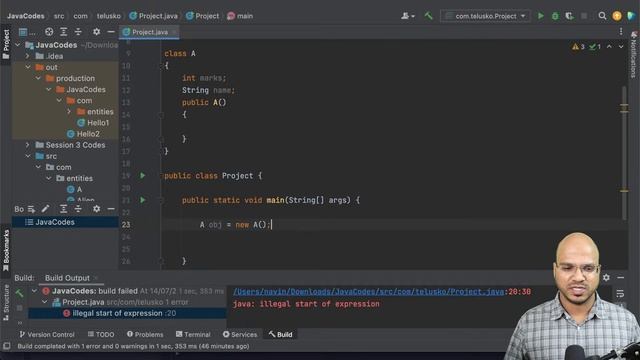Select Hello2 class in project tree

[x=83, y=133]
